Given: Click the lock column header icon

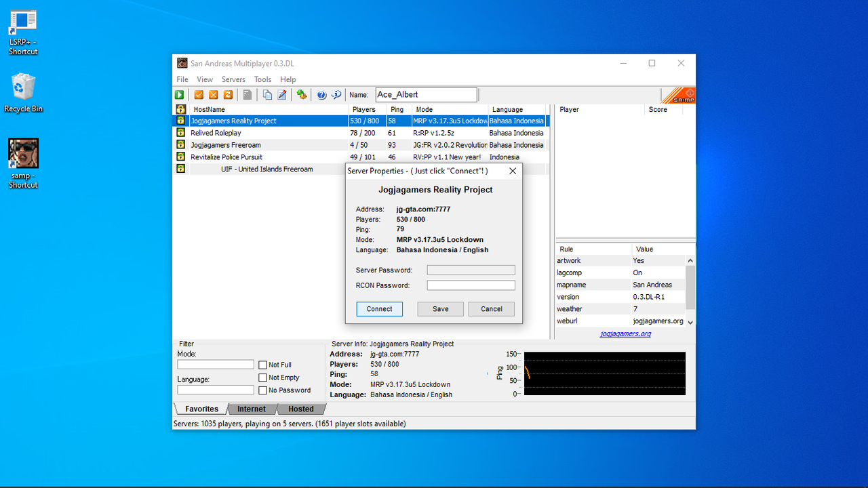Looking at the screenshot, I should click(180, 109).
